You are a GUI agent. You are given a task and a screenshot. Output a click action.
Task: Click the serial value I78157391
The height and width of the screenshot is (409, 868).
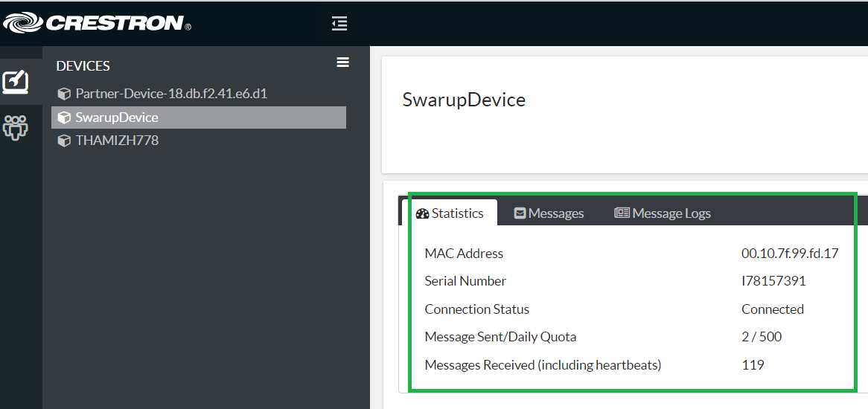click(774, 281)
